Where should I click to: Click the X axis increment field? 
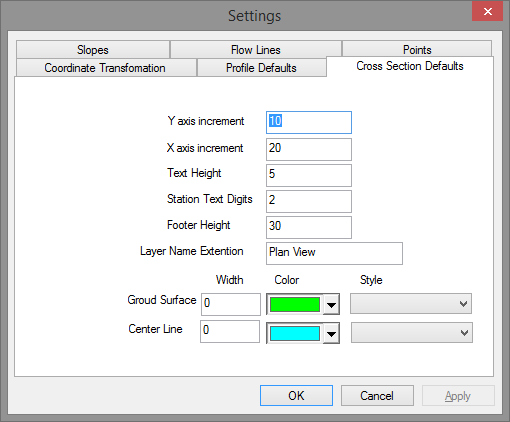309,149
